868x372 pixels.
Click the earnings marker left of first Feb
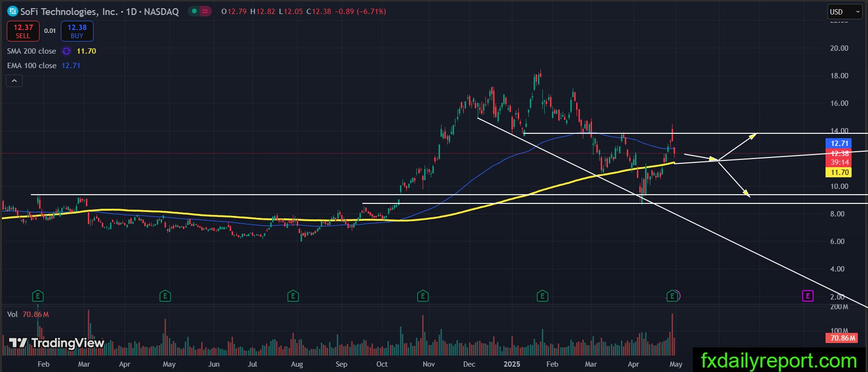38,296
